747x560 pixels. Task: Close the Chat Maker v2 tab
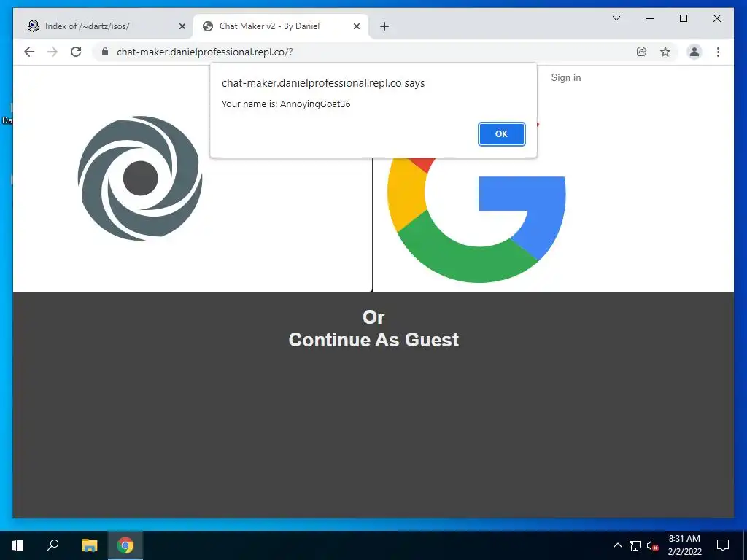point(356,27)
